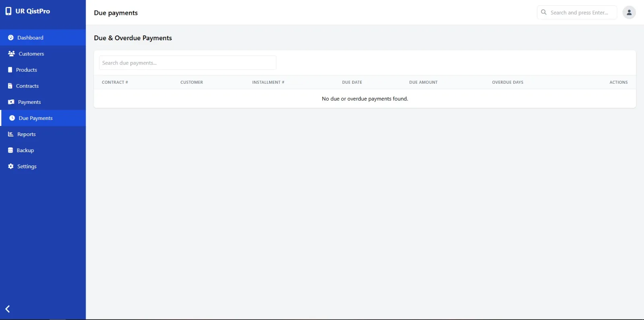
Task: Click the Payments money bill icon
Action: click(x=11, y=102)
